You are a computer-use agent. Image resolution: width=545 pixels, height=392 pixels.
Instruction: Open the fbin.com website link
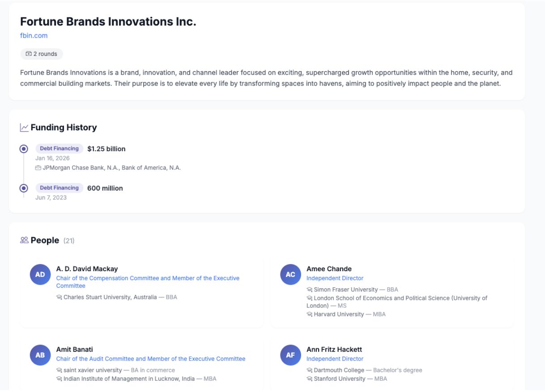click(x=34, y=36)
